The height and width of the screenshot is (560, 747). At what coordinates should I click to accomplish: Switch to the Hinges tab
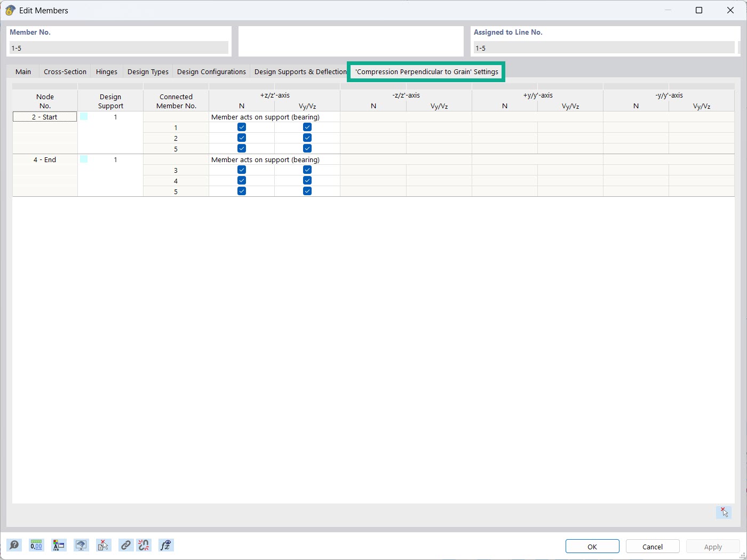coord(106,71)
